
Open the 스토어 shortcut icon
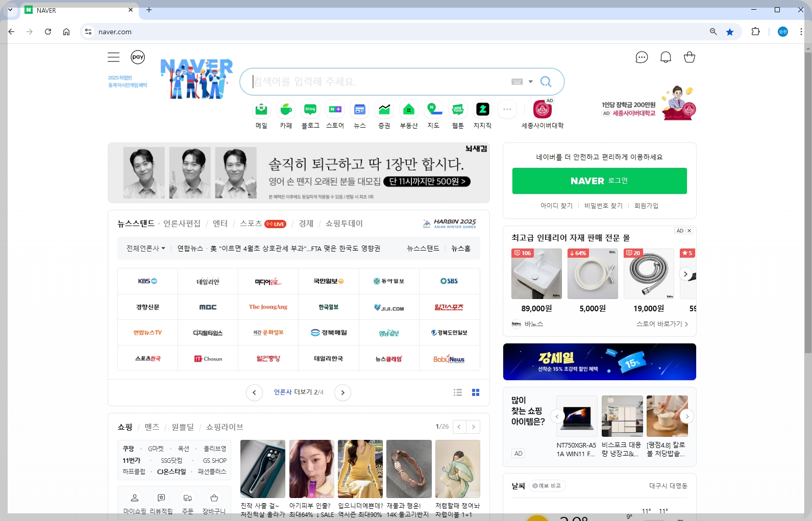click(335, 109)
